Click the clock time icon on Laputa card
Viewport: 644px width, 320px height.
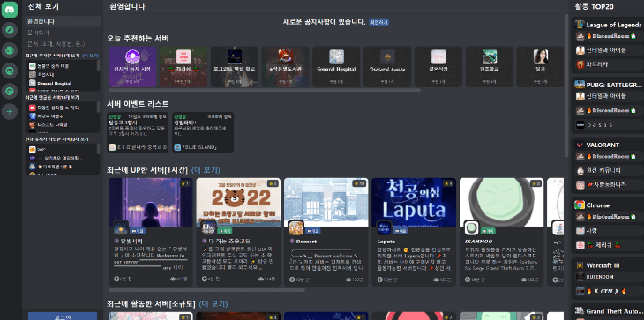[x=380, y=279]
